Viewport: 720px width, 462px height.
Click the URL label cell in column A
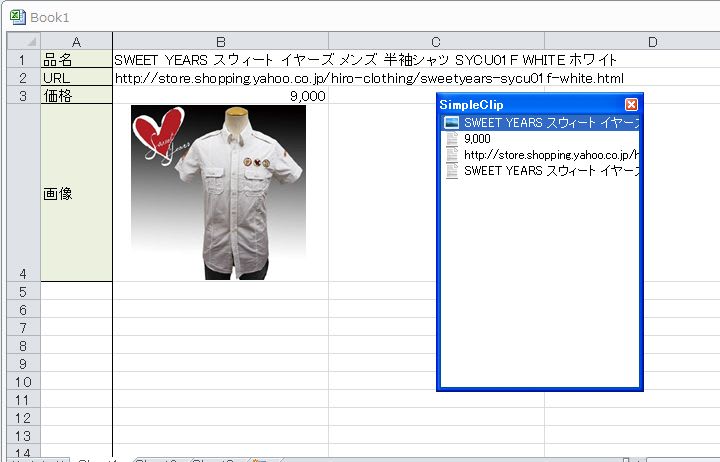tap(76, 78)
